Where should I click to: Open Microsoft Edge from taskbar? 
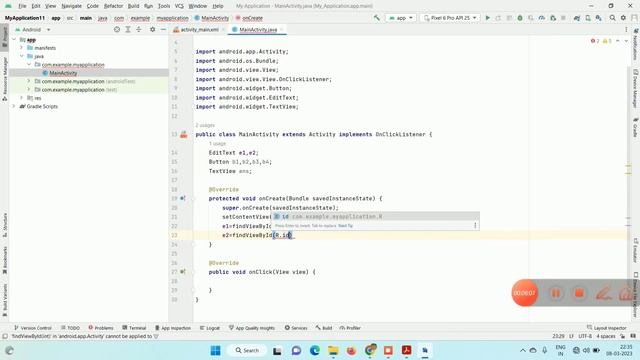point(314,350)
